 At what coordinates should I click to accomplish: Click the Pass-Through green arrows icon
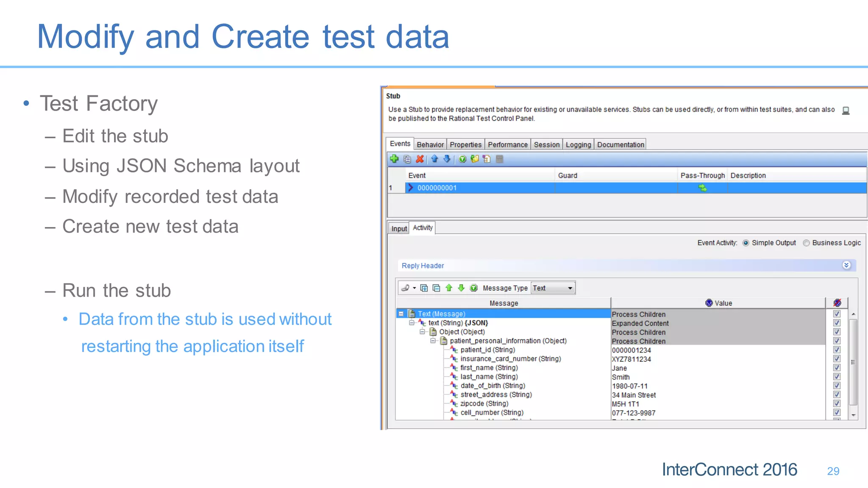click(702, 188)
